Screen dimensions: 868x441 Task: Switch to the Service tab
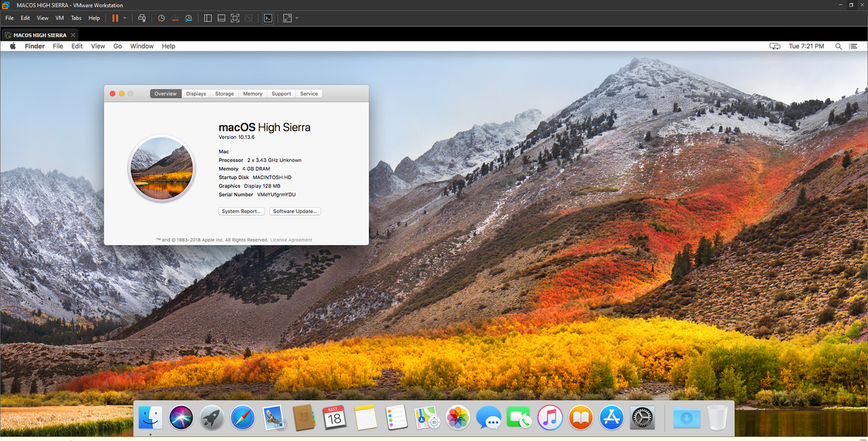[309, 94]
